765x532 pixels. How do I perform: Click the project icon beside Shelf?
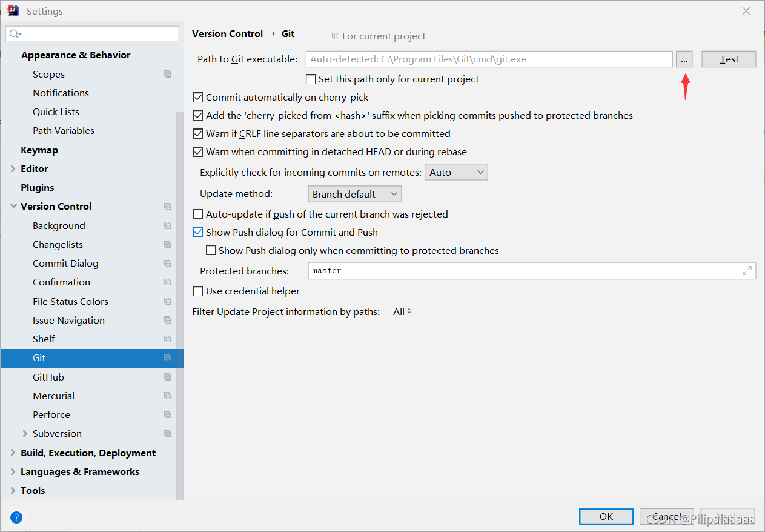point(168,339)
